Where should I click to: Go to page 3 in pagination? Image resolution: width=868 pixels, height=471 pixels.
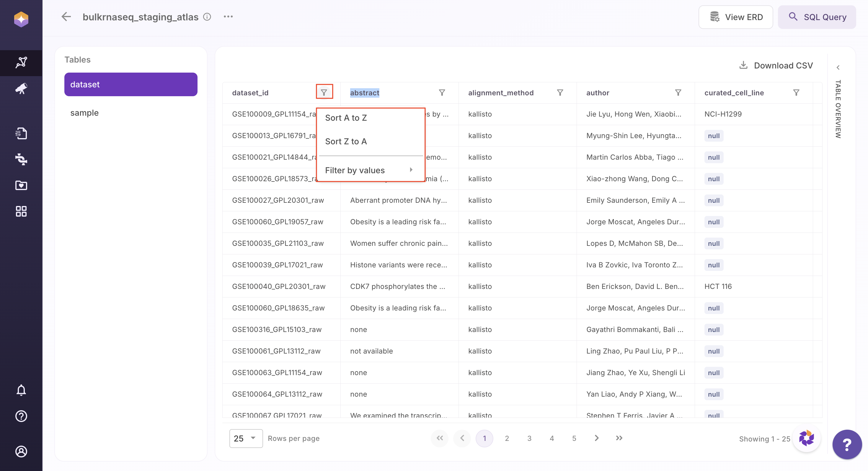point(529,438)
